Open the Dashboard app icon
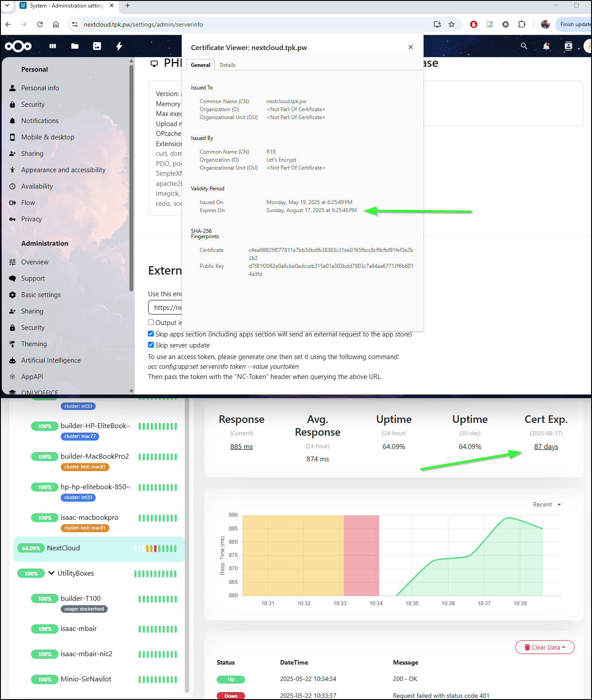Viewport: 592px width, 700px height. [x=53, y=46]
